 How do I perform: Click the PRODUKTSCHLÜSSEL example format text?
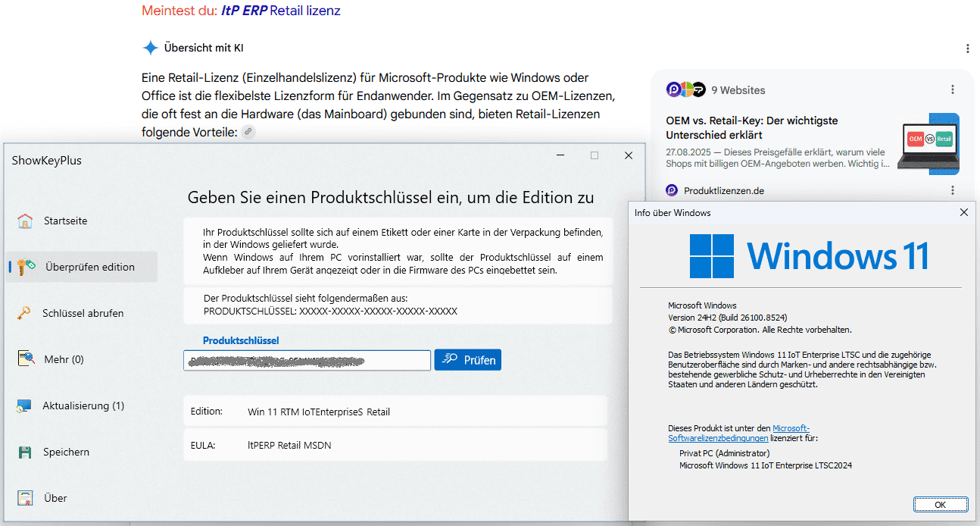click(330, 312)
